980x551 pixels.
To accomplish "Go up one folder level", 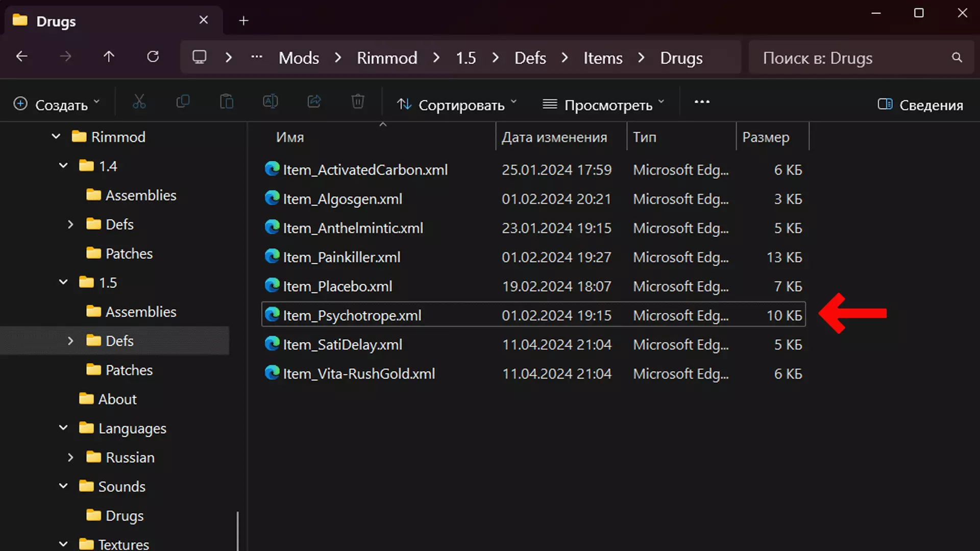I will coord(109,57).
